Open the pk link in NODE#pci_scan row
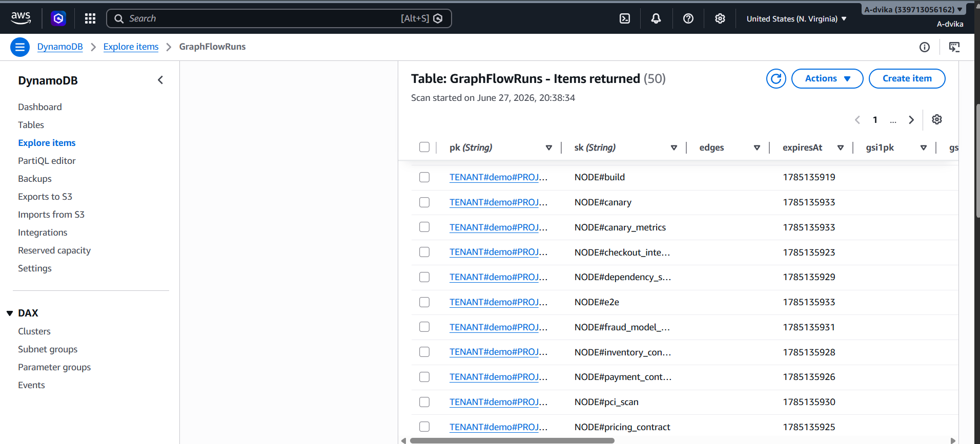Screen dimensions: 980x444 click(498, 402)
